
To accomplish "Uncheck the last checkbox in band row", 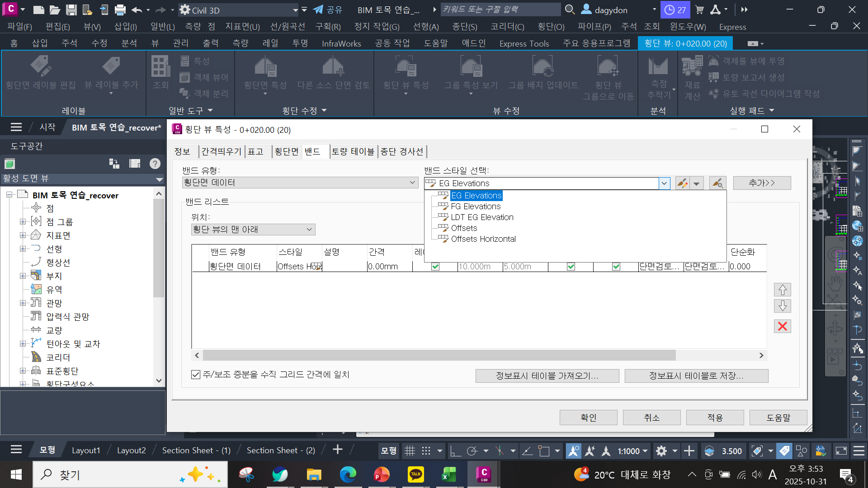I will (x=616, y=267).
